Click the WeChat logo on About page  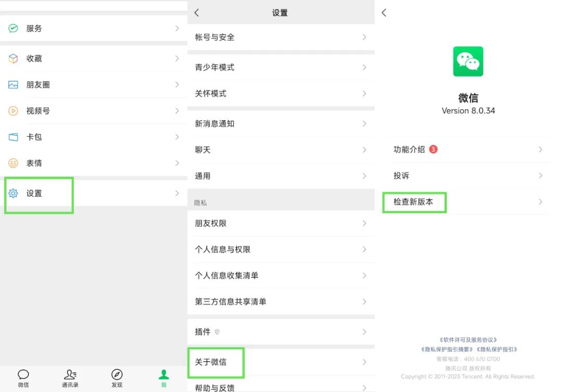tap(468, 61)
